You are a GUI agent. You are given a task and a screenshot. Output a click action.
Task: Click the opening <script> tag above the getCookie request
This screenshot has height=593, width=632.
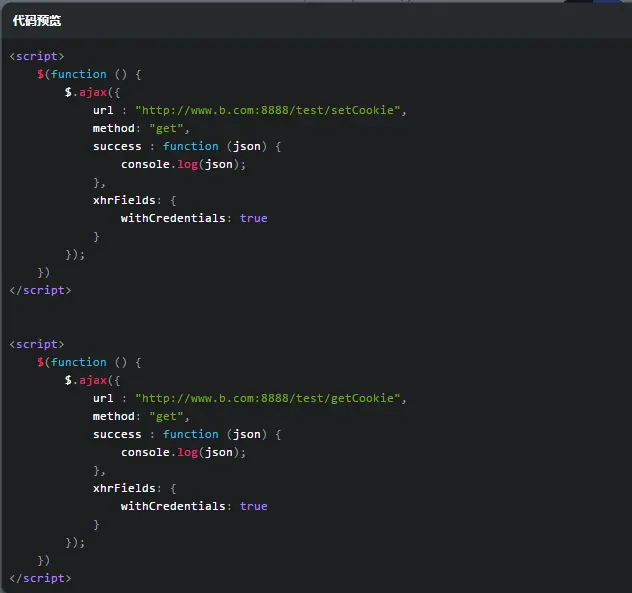[37, 344]
